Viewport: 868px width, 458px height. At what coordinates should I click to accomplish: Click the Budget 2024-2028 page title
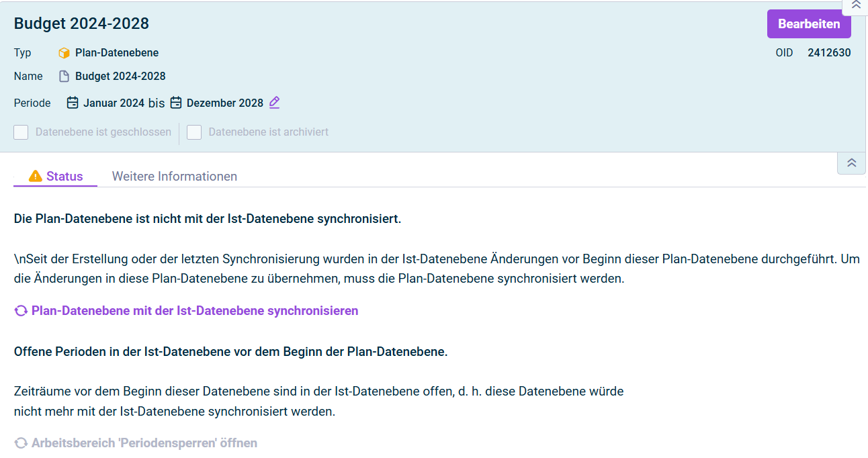point(81,24)
